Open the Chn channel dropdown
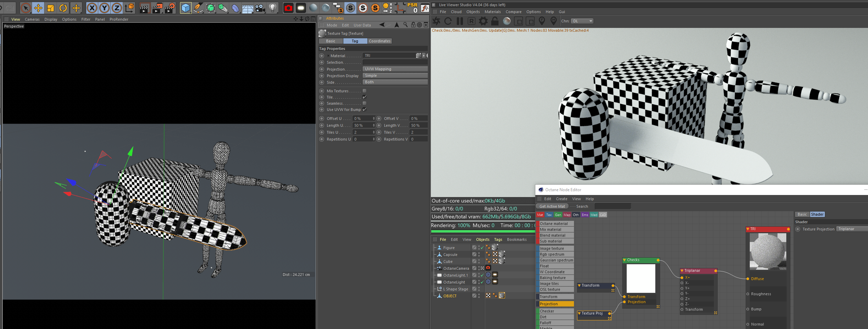The image size is (868, 329). [x=582, y=21]
